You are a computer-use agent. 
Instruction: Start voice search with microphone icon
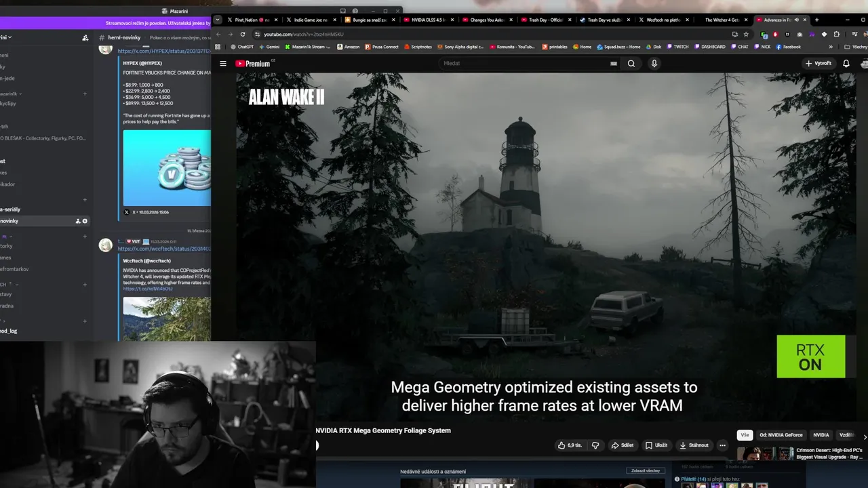pos(654,63)
